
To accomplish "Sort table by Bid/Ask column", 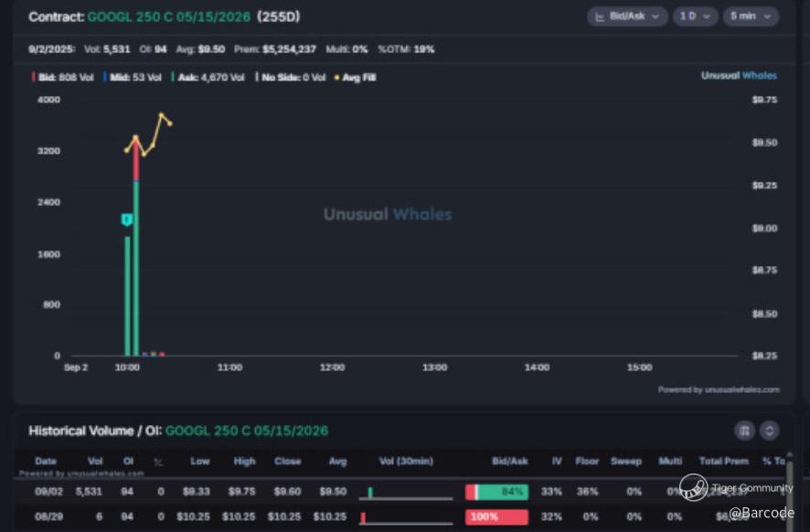I will tap(510, 461).
